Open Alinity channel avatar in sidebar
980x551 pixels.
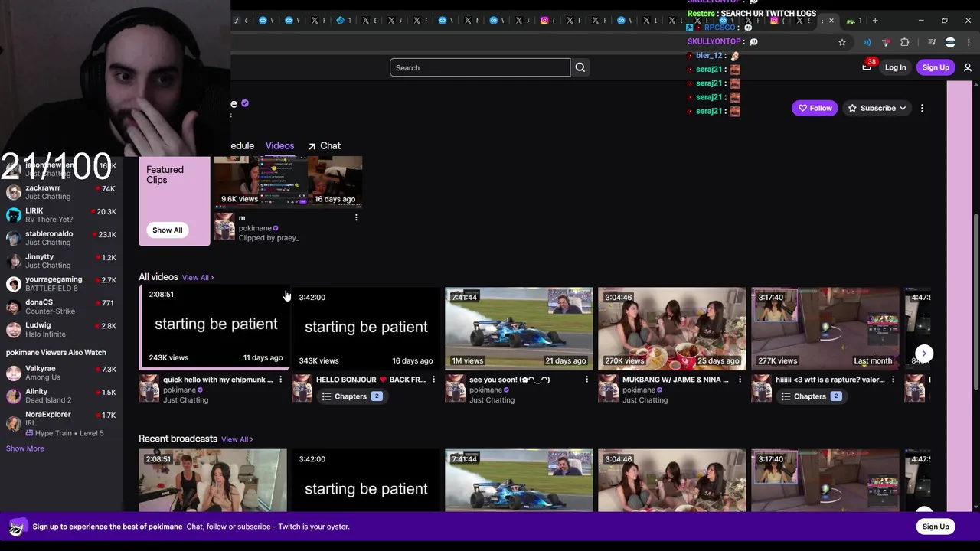[x=14, y=396]
